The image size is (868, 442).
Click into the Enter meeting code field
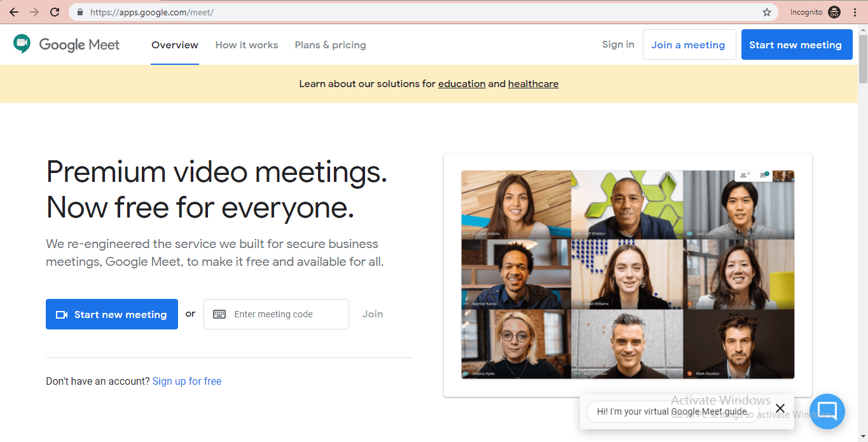coord(276,314)
